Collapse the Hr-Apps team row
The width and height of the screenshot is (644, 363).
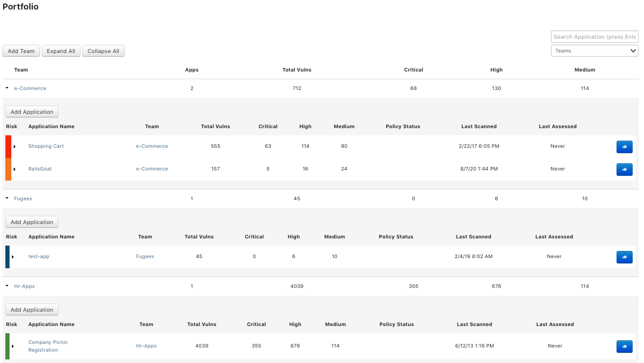(x=7, y=286)
